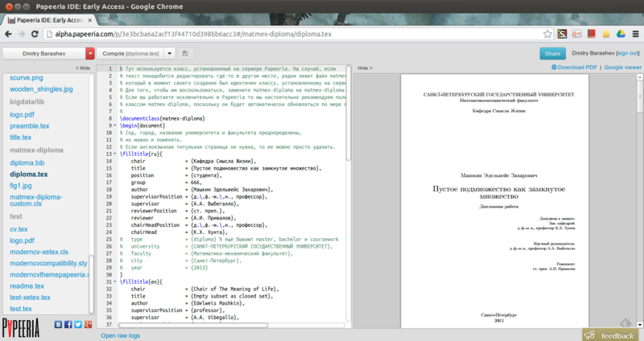The height and width of the screenshot is (341, 644).
Task: Bookmark this page with the star icon
Action: [547, 34]
